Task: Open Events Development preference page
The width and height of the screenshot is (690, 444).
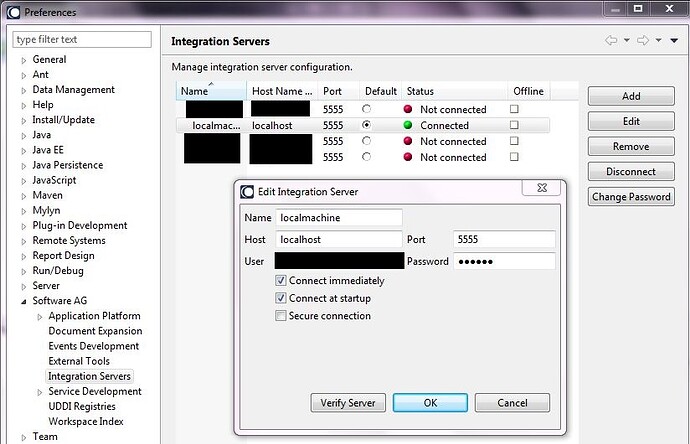Action: click(94, 346)
